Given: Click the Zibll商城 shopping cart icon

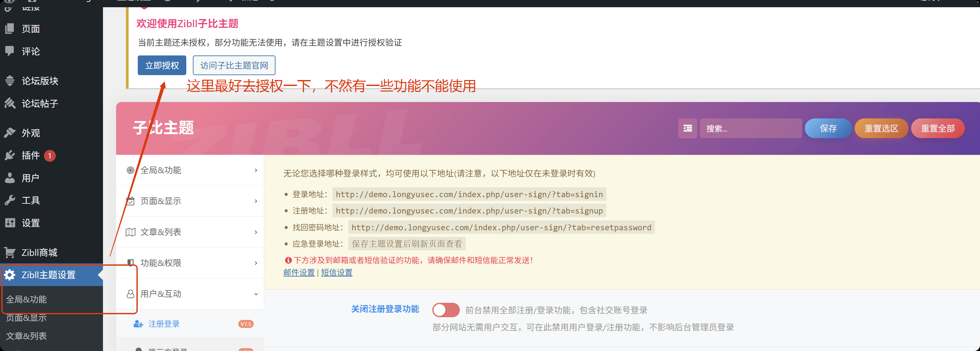Looking at the screenshot, I should (x=10, y=252).
